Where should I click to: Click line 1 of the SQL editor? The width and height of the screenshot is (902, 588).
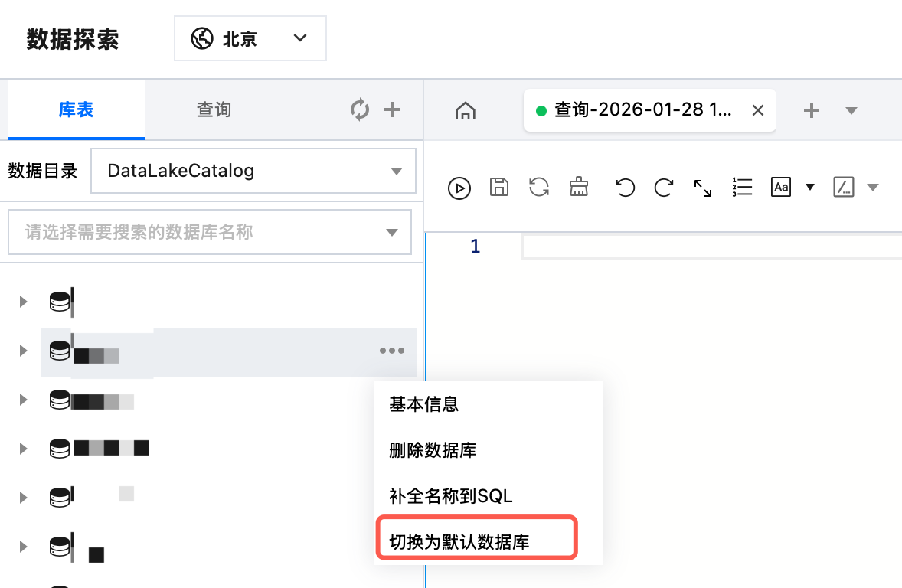click(711, 247)
